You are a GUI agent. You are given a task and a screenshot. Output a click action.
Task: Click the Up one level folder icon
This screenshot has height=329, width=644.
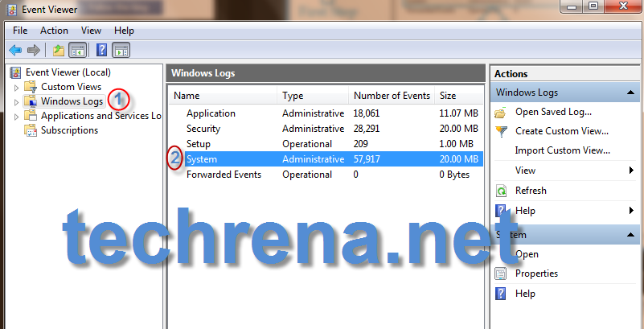(59, 51)
